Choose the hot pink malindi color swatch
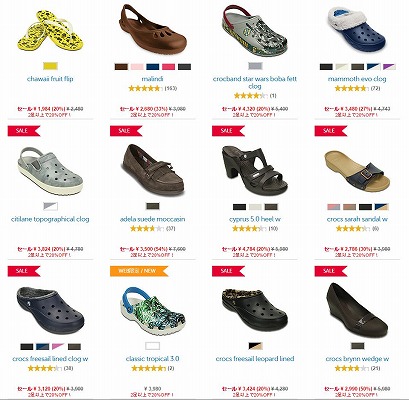 (168, 67)
